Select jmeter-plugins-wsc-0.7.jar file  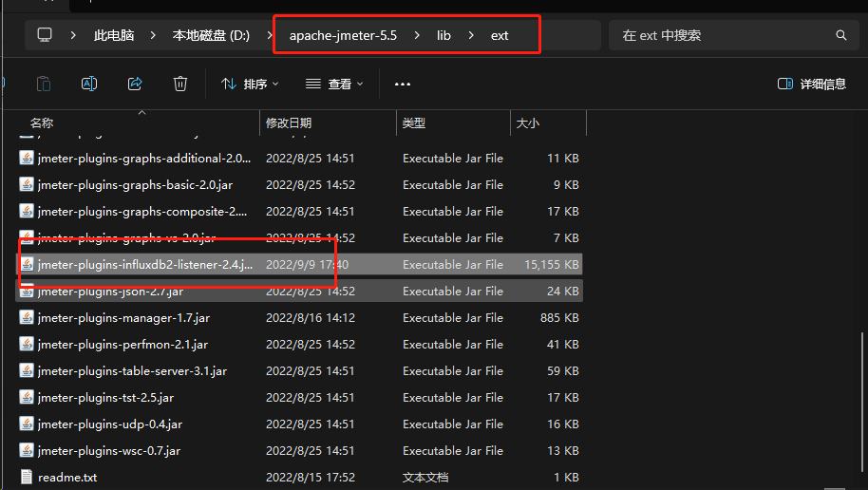click(299, 451)
